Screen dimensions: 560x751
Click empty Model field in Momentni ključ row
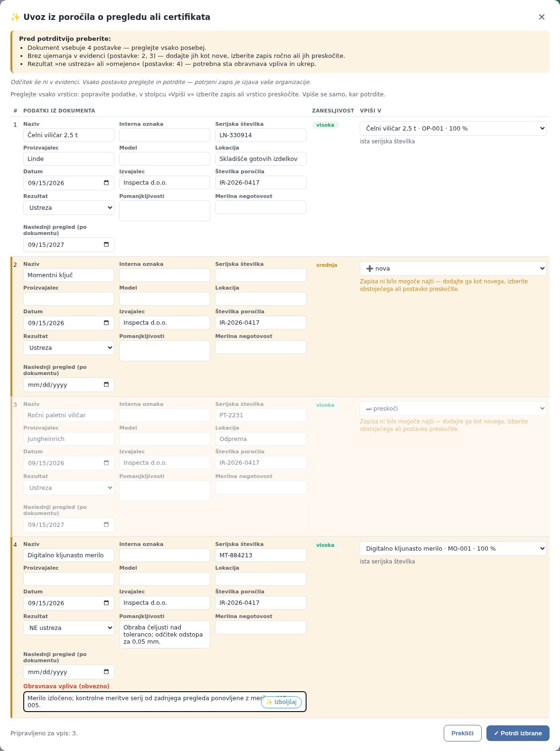click(165, 299)
